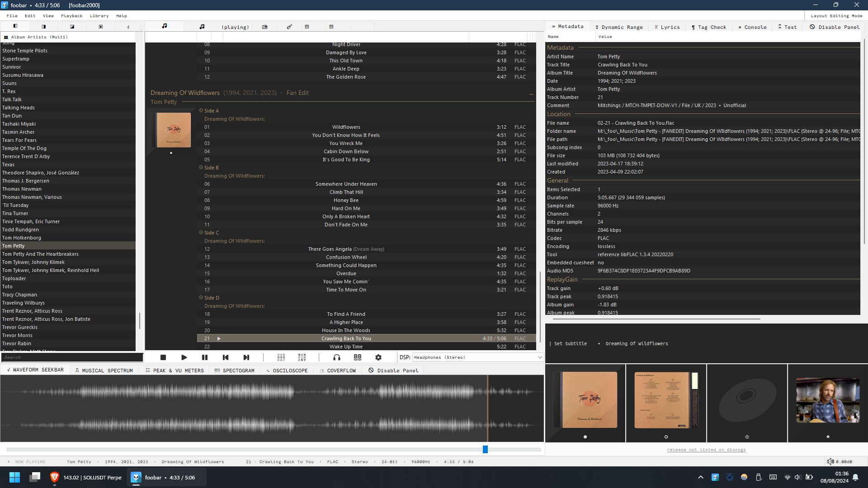Open the info (i) tab
This screenshot has height=488, width=868.
pos(128,26)
